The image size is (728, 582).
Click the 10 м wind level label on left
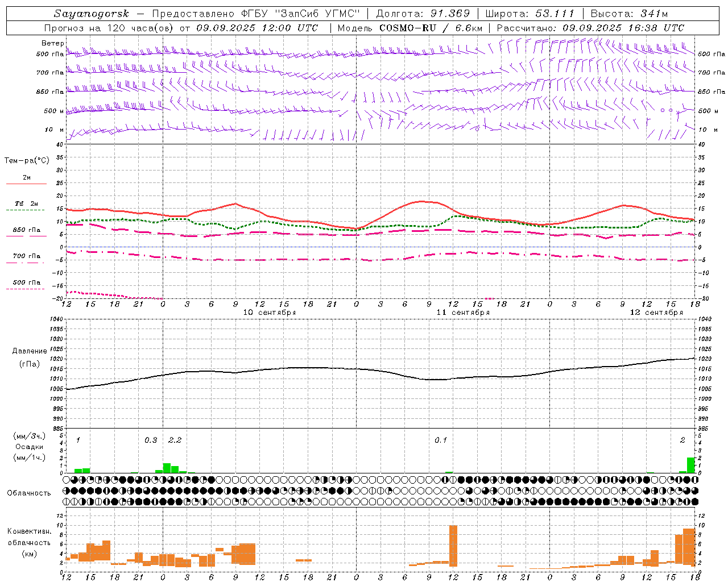[x=54, y=130]
